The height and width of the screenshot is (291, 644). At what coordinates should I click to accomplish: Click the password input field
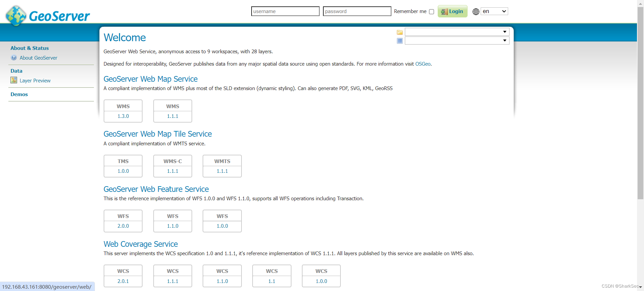tap(357, 11)
